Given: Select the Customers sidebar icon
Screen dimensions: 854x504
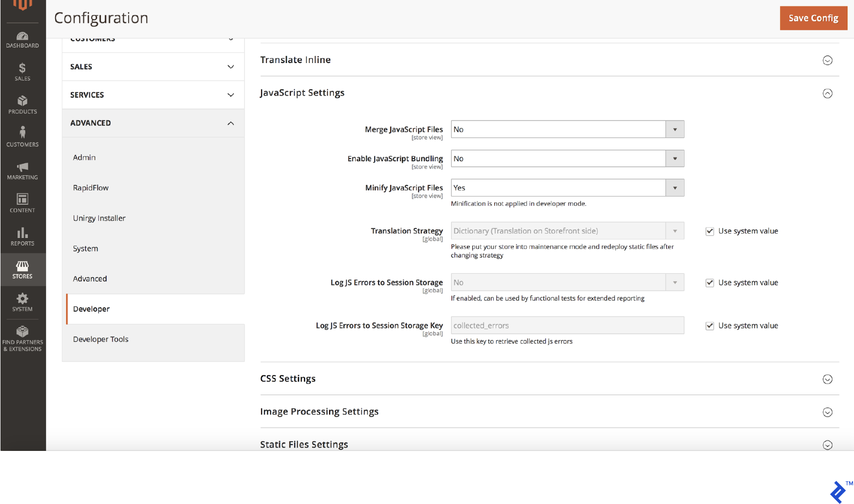Looking at the screenshot, I should pos(22,137).
